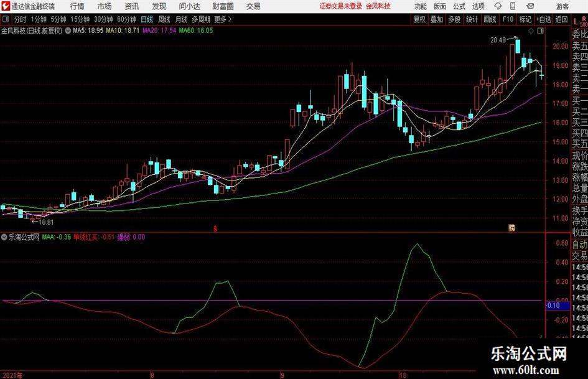The width and height of the screenshot is (588, 379).
Task: Open the 资讯 menu
Action: [x=132, y=6]
